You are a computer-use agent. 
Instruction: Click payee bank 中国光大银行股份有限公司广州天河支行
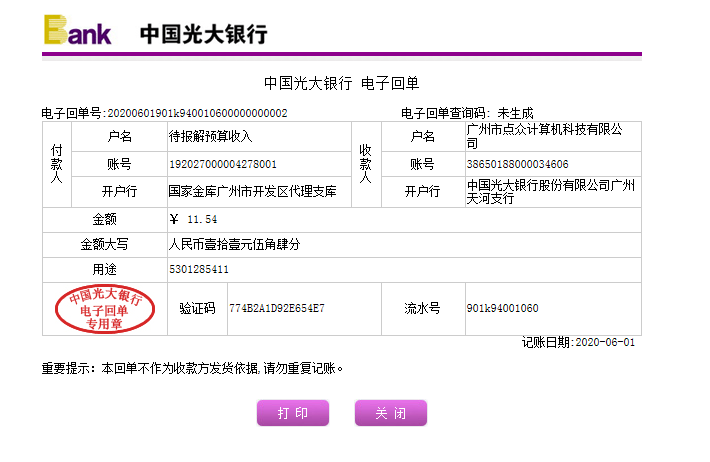click(x=551, y=192)
